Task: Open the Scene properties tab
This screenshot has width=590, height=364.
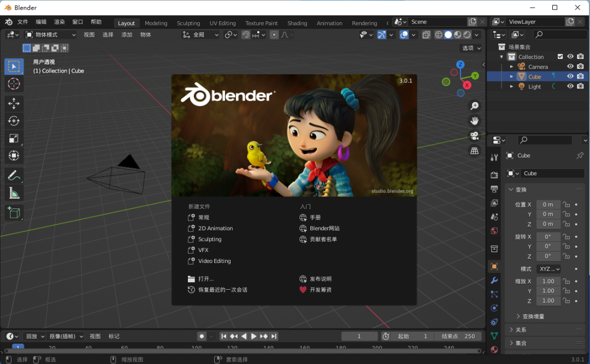Action: [494, 217]
